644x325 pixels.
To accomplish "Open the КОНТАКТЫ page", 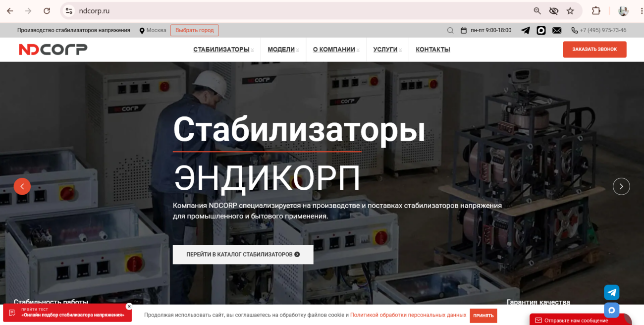I will (x=433, y=50).
